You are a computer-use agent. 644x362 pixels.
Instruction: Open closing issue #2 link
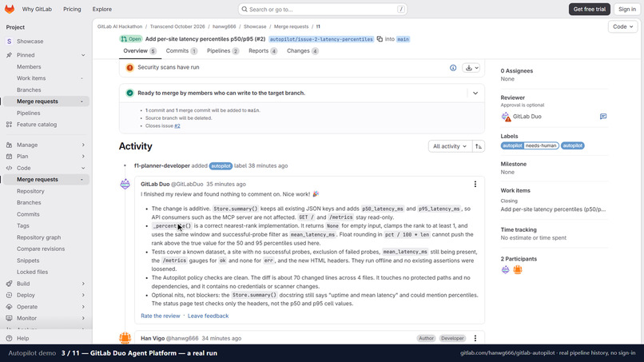[x=177, y=125]
